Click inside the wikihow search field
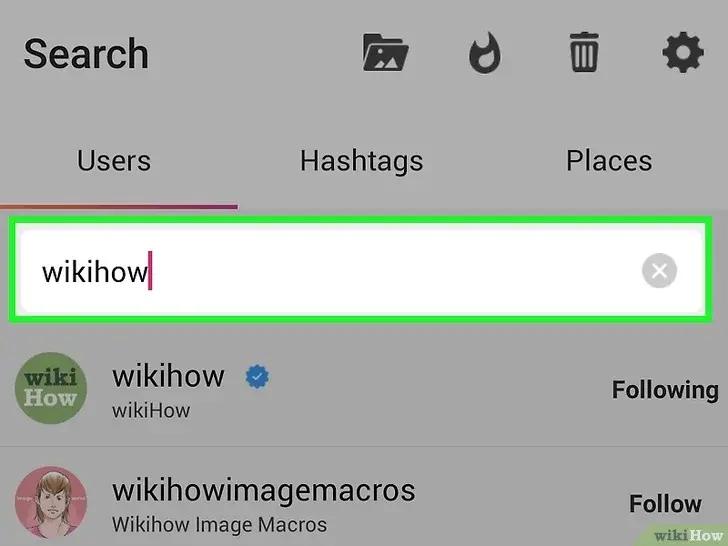Image resolution: width=728 pixels, height=546 pixels. coord(360,271)
